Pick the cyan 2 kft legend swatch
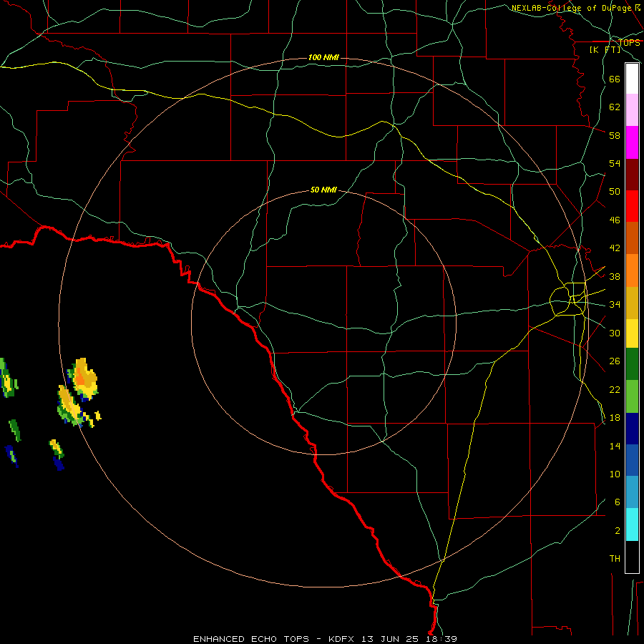 [632, 525]
